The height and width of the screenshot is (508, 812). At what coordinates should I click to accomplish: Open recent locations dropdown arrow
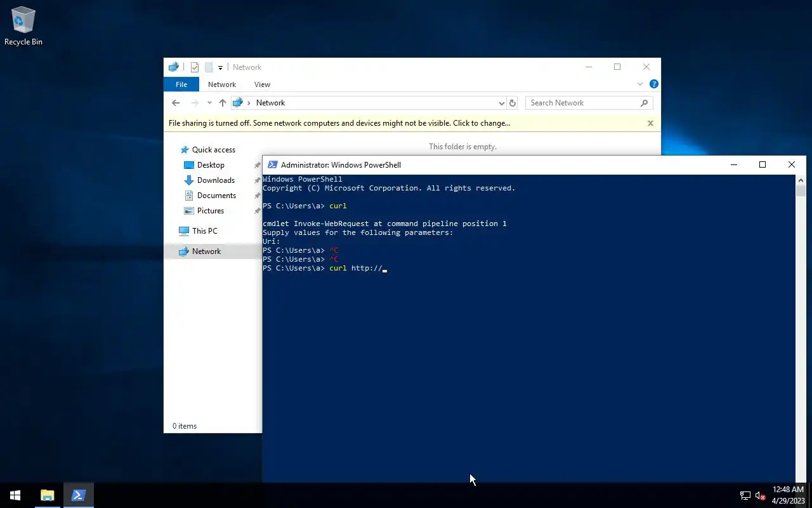tap(209, 103)
